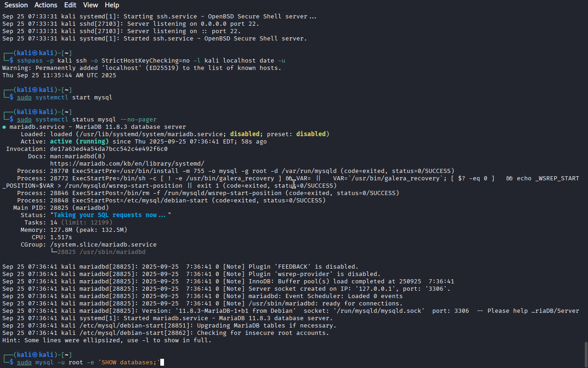Click underlined sudo before "systemctl start mysql"
This screenshot has width=588, height=368.
tap(24, 98)
